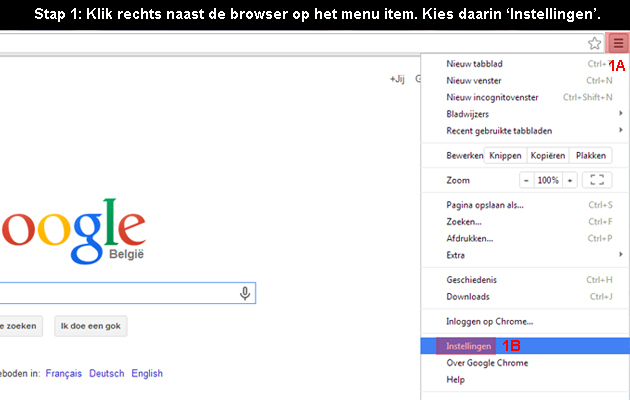
Task: Choose Nieuw incognitovenster
Action: click(525, 97)
